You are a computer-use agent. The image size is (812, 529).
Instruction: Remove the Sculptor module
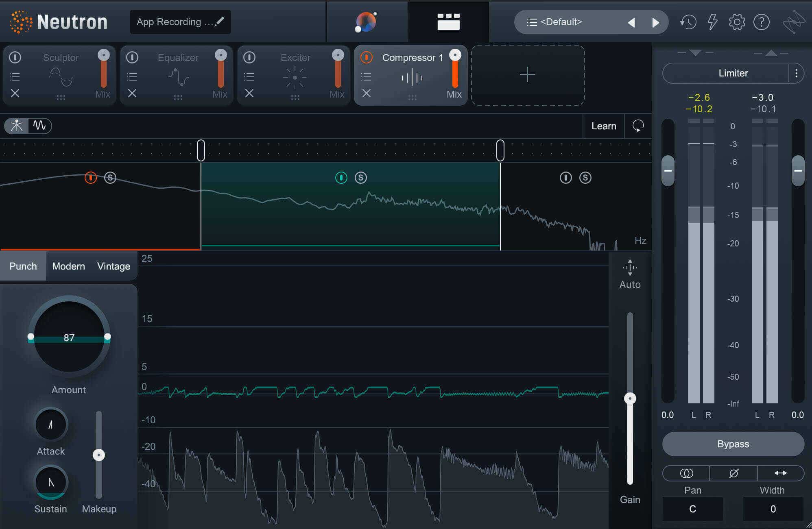click(15, 94)
